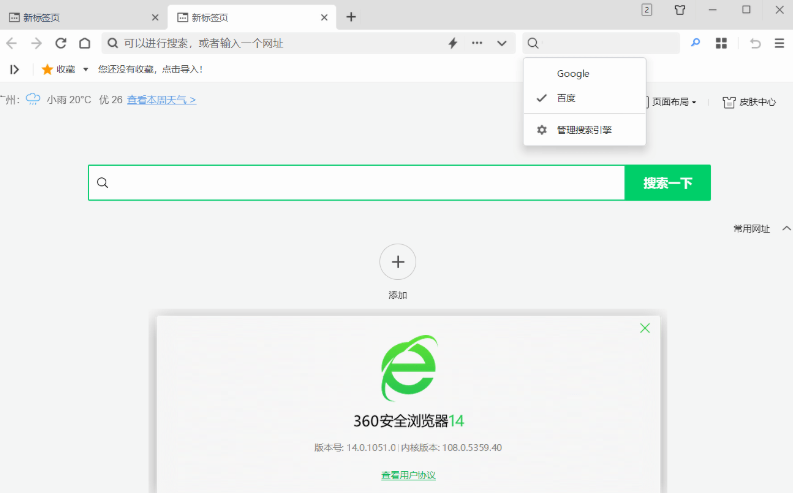
Task: Close the 360 about dialog
Action: [x=645, y=328]
